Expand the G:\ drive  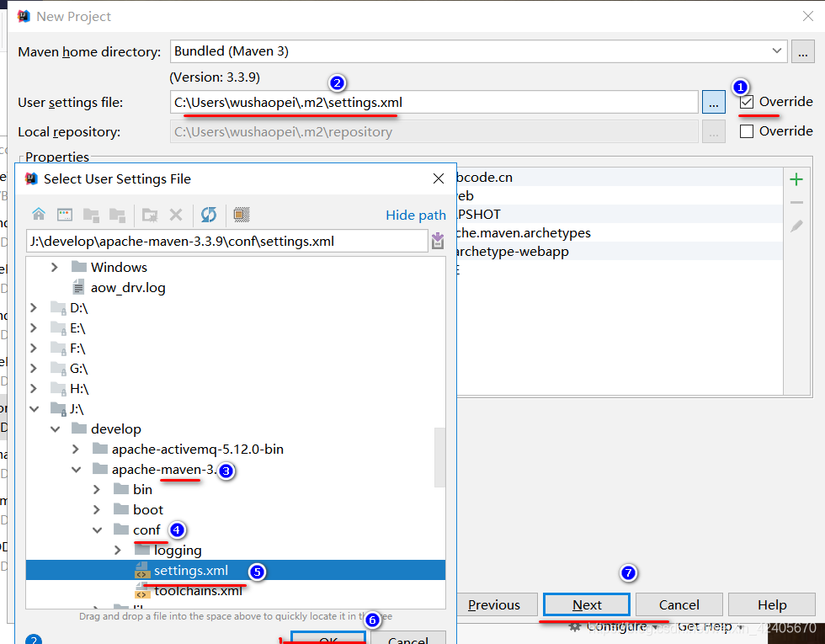34,369
